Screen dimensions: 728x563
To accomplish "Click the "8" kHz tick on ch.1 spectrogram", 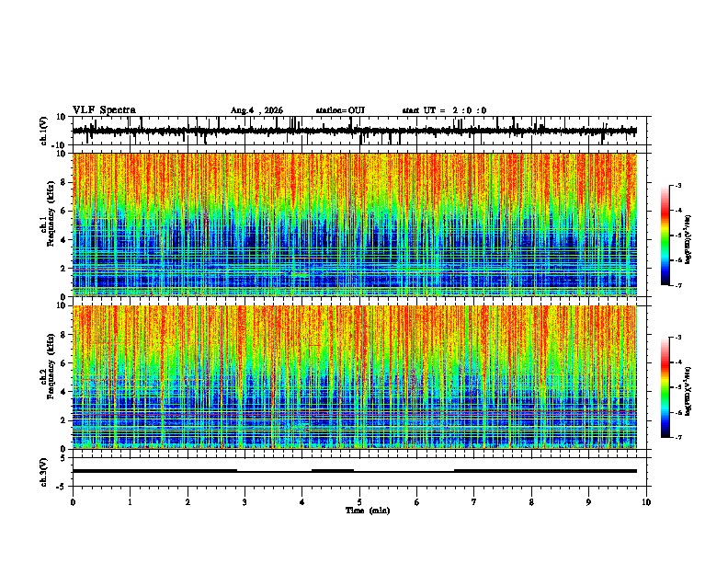I will 63,182.
